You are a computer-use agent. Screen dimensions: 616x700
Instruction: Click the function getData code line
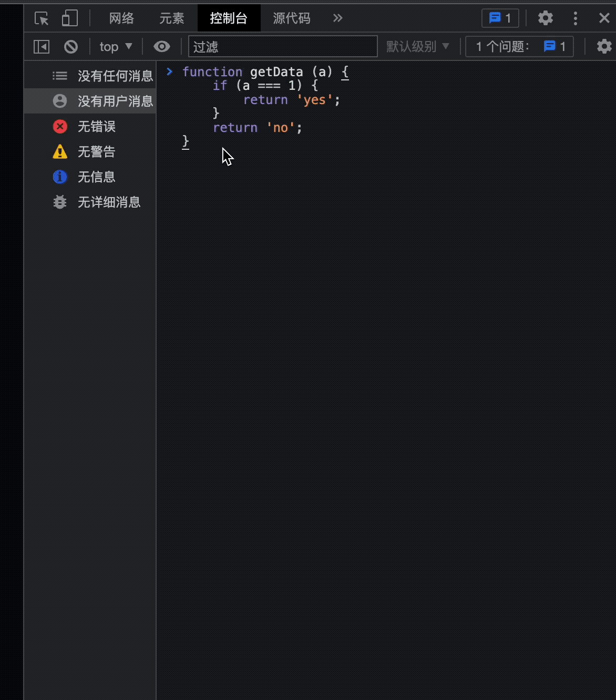265,71
